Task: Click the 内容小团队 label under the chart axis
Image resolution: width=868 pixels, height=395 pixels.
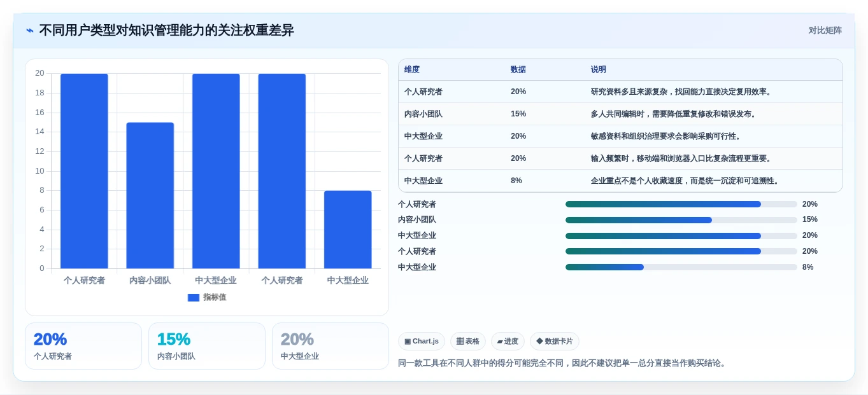Action: (x=150, y=281)
